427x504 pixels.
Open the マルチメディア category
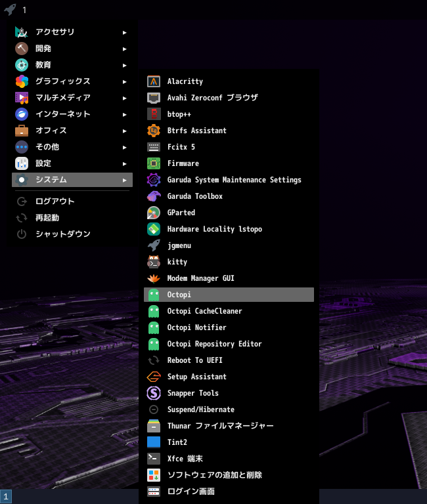pos(72,97)
